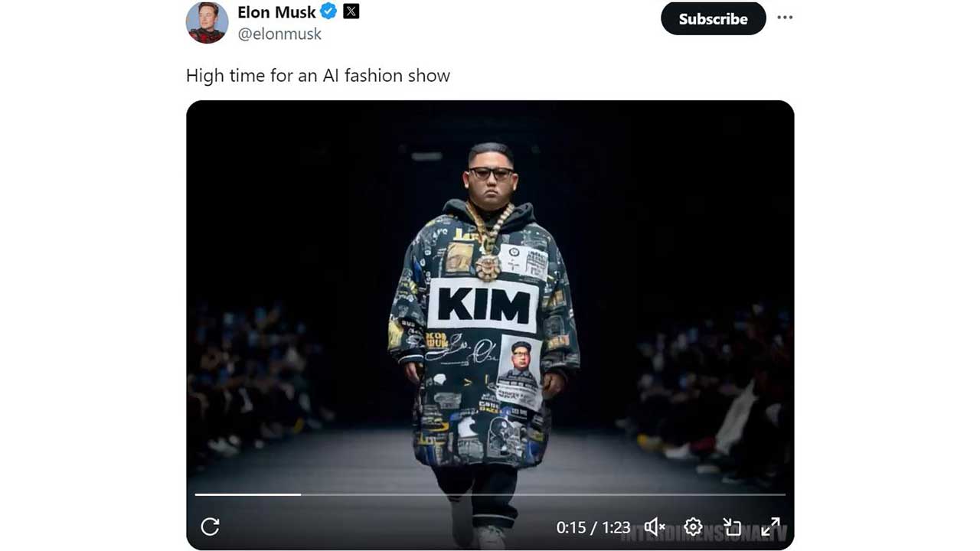Screen dimensions: 980x551
Task: Click the 0:15 / 1:23 time display
Action: click(x=593, y=527)
